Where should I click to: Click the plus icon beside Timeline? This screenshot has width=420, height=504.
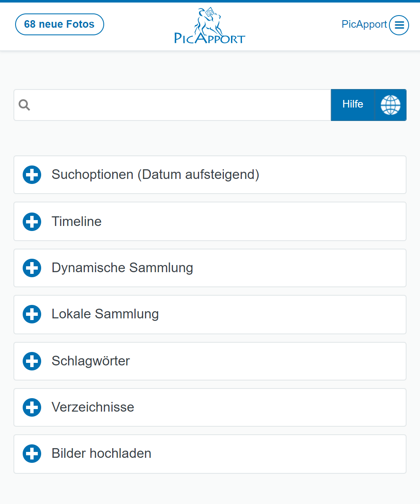pos(32,221)
